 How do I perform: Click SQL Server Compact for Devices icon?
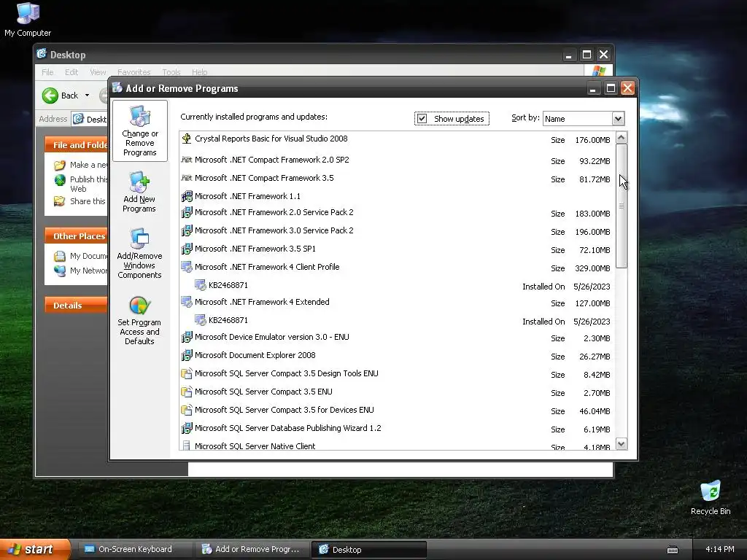click(x=187, y=410)
